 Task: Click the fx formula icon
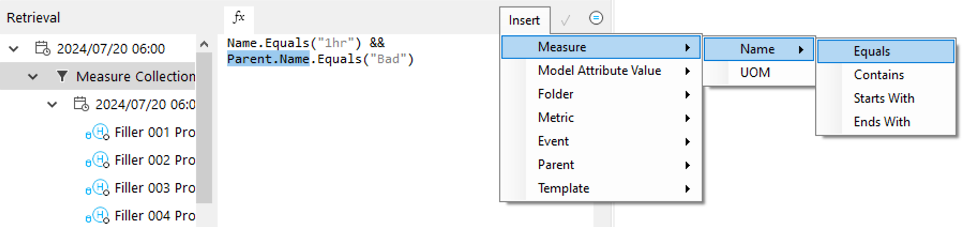[239, 18]
